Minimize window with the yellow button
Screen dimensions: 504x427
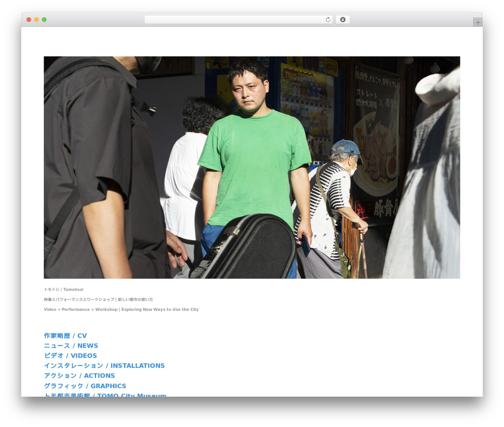36,20
